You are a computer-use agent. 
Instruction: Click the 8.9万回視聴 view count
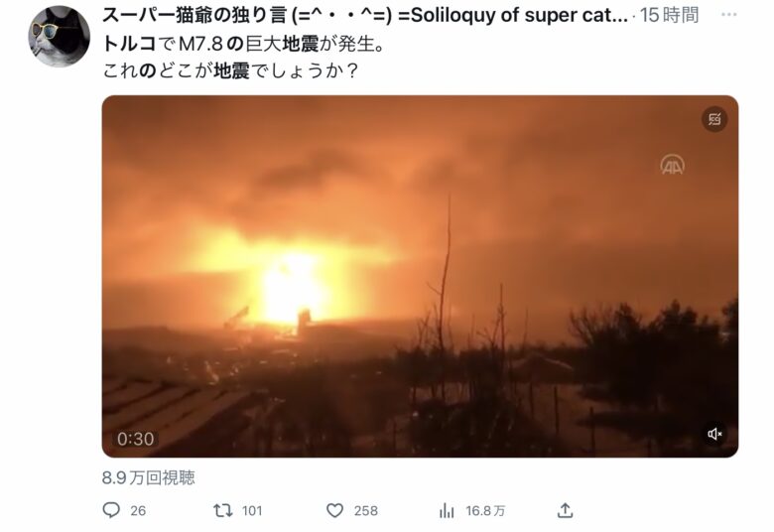click(149, 477)
